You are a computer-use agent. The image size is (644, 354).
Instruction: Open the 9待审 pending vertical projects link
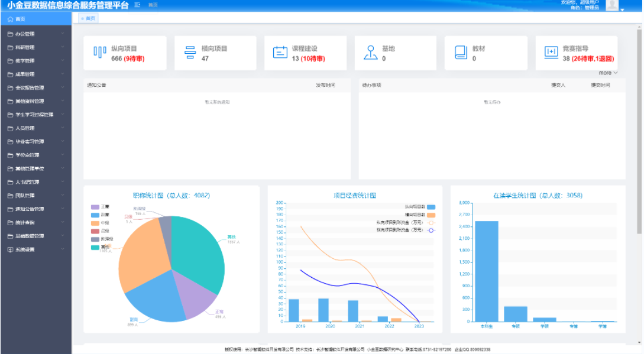134,59
